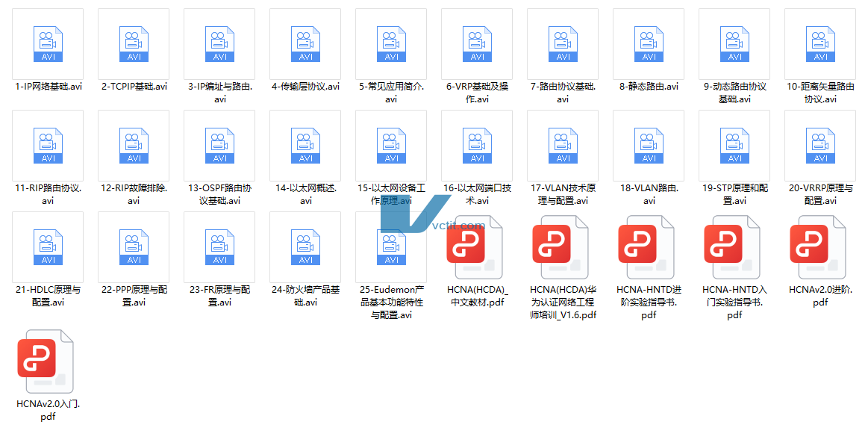868x428 pixels.
Task: Click the HCNAv2.0入门.pdf icon
Action: coord(46,361)
